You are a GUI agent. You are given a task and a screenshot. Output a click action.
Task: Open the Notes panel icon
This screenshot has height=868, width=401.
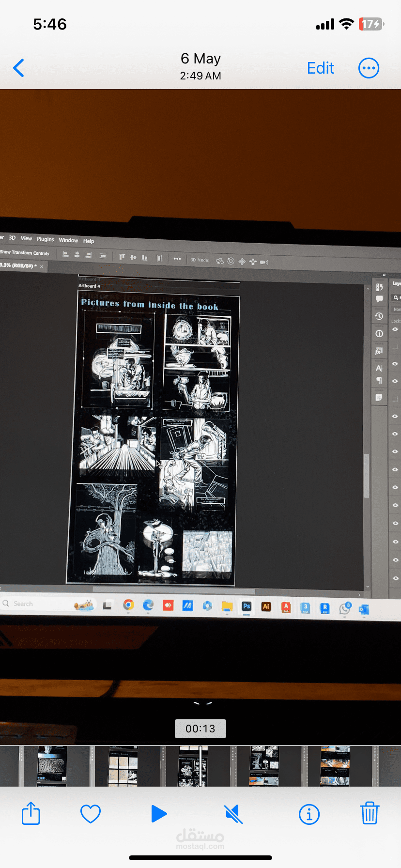tap(379, 398)
